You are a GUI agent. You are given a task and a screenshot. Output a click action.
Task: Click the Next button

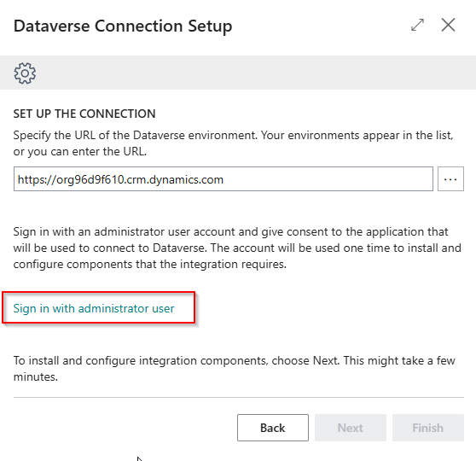click(351, 428)
